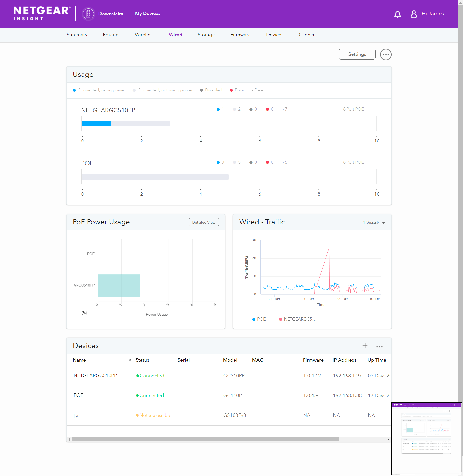Add a device with the plus icon
463x476 pixels.
tap(365, 345)
